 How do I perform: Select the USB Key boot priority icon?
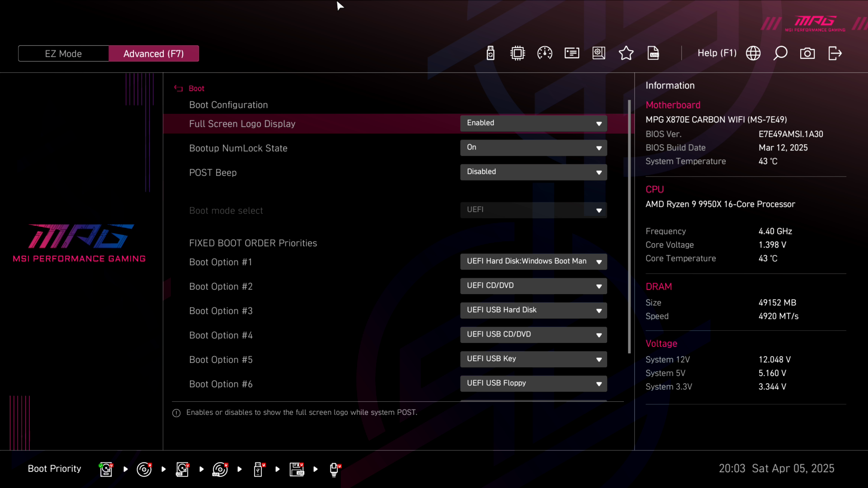pyautogui.click(x=258, y=469)
